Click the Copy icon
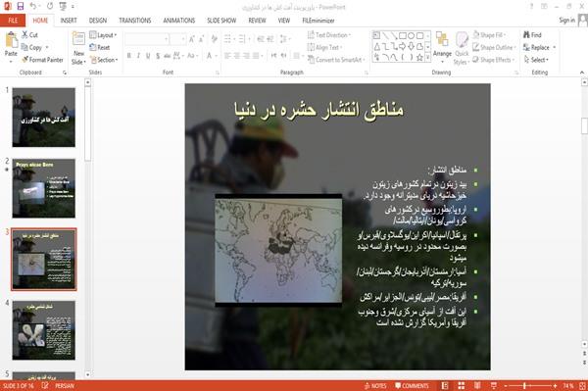588x391 pixels. click(24, 47)
